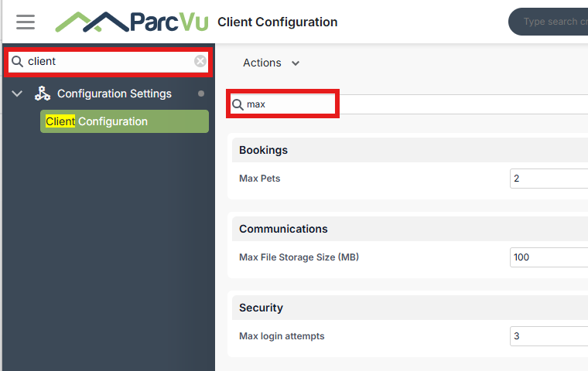
Task: Collapse the Configuration Settings tree node
Action: (17, 94)
